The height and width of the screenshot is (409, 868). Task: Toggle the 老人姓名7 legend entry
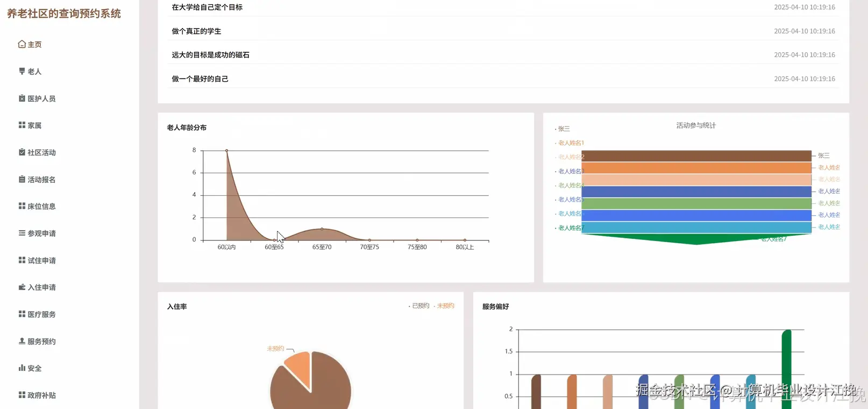tap(570, 228)
